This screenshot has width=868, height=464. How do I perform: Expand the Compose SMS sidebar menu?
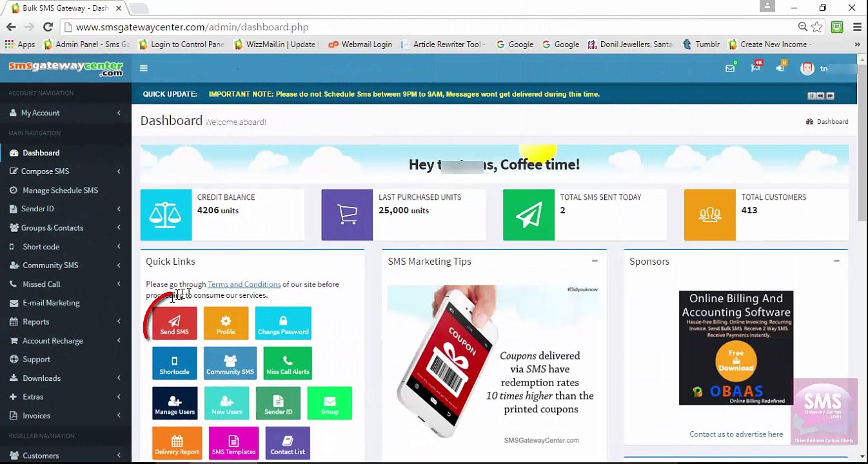pos(66,171)
